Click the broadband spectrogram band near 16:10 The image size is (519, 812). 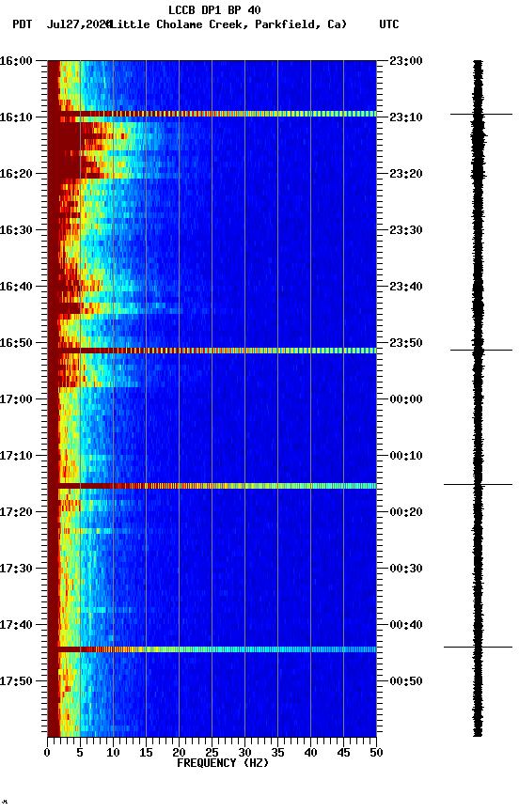click(212, 114)
